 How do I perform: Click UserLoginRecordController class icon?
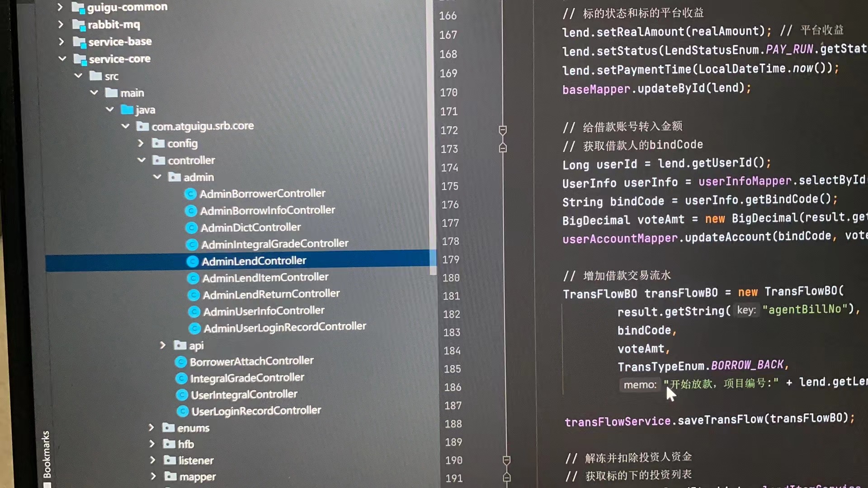[182, 411]
